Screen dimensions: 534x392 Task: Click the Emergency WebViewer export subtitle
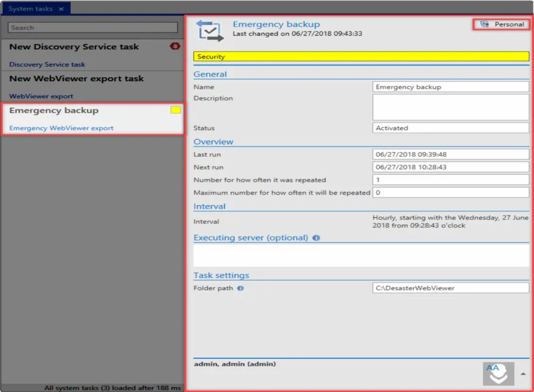61,128
